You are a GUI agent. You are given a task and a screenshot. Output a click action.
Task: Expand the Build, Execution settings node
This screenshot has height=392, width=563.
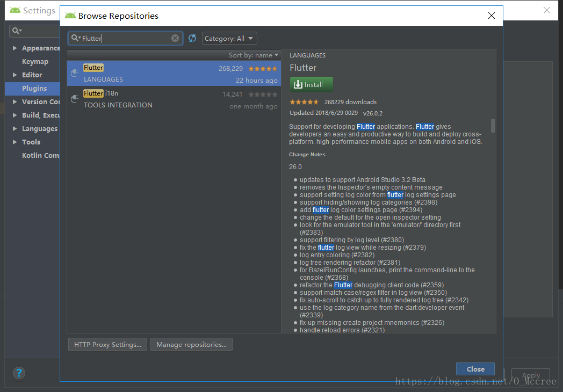[x=15, y=115]
